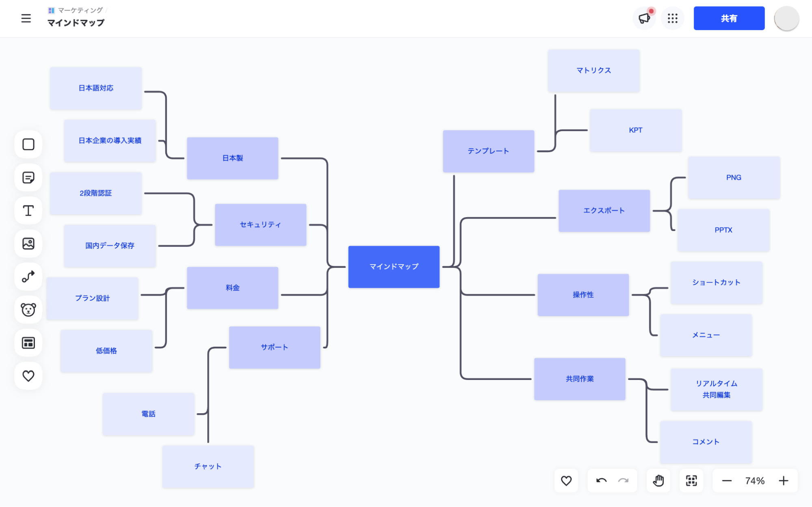Open the bear sticker panel

pos(28,310)
